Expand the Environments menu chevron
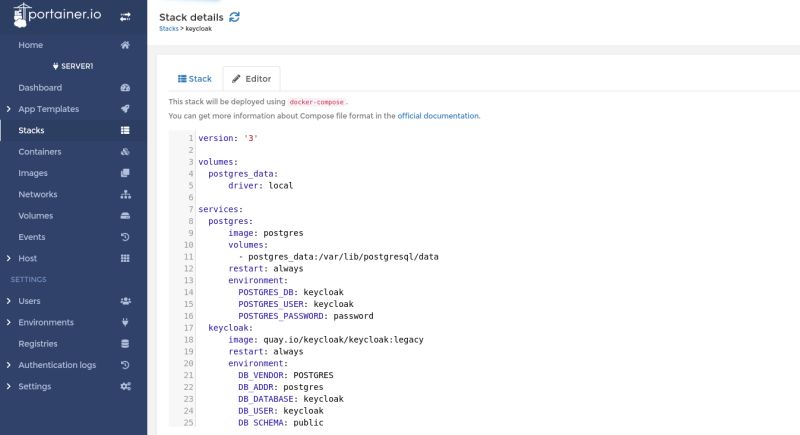 click(x=9, y=322)
